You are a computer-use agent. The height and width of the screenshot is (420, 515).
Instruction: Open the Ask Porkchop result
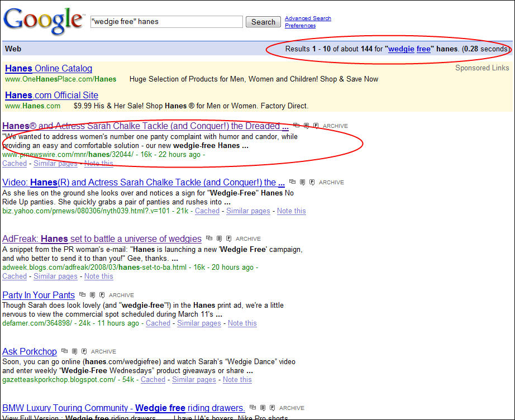click(x=30, y=351)
